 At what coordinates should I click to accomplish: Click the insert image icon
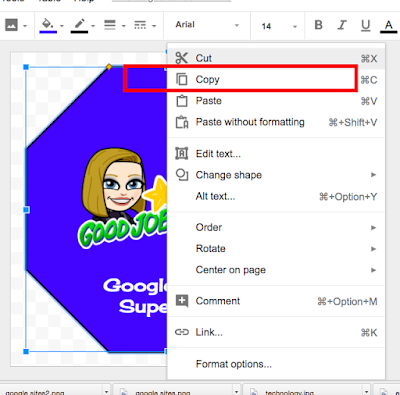tap(11, 25)
